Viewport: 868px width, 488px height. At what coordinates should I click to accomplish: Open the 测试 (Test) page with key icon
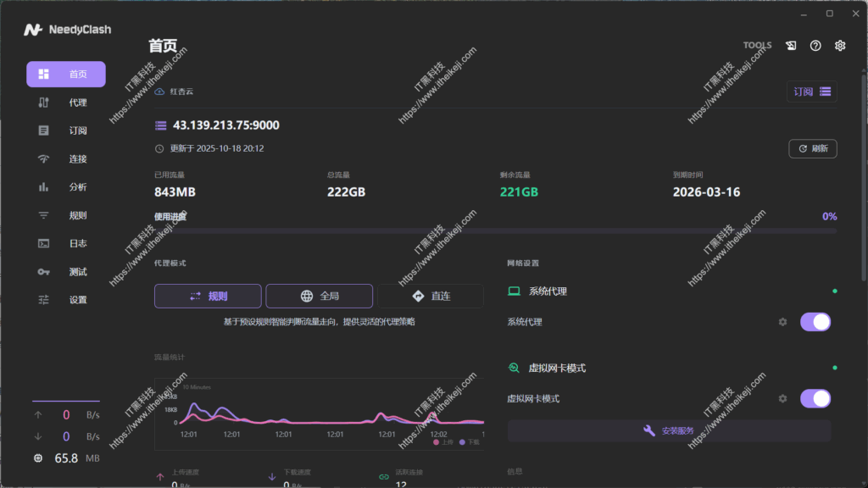(x=66, y=272)
